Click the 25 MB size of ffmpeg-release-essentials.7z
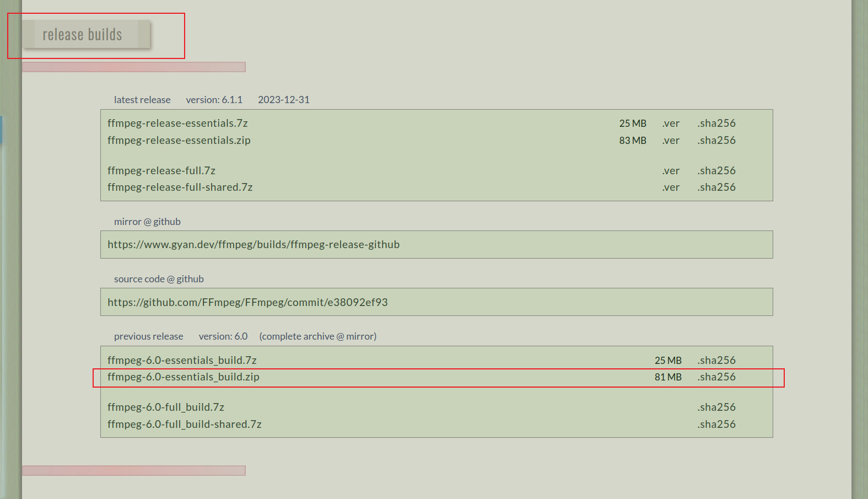This screenshot has height=499, width=868. 633,123
